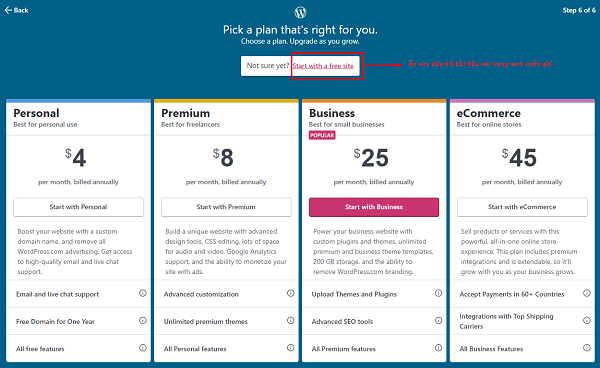Click the Start with a free site link
600x368 pixels.
click(x=323, y=66)
